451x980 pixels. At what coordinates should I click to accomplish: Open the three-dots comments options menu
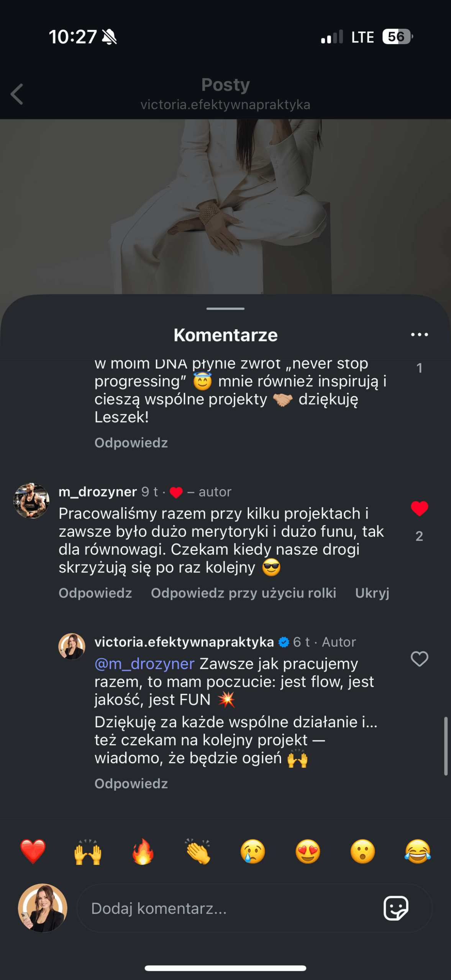coord(419,335)
